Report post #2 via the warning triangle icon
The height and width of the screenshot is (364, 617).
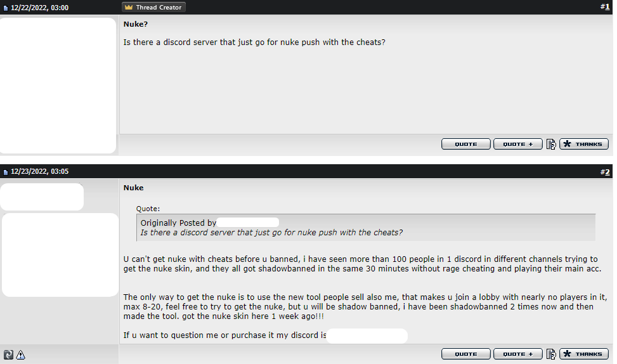pyautogui.click(x=20, y=354)
